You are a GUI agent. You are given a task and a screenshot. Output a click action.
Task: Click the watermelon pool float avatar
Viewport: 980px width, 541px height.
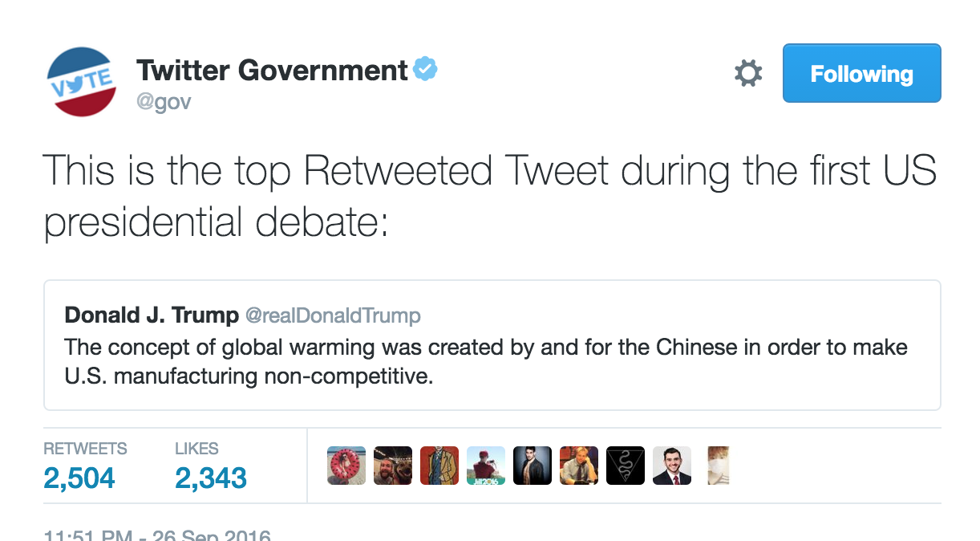pos(346,466)
